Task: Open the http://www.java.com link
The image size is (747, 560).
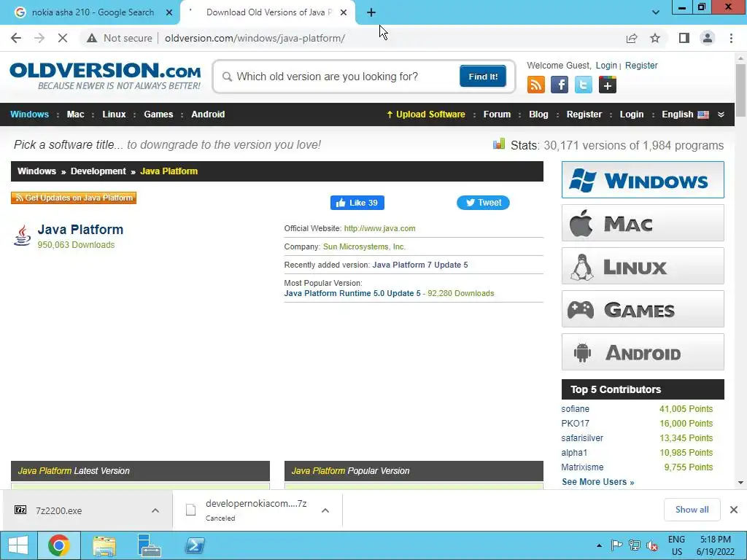Action: [x=379, y=228]
